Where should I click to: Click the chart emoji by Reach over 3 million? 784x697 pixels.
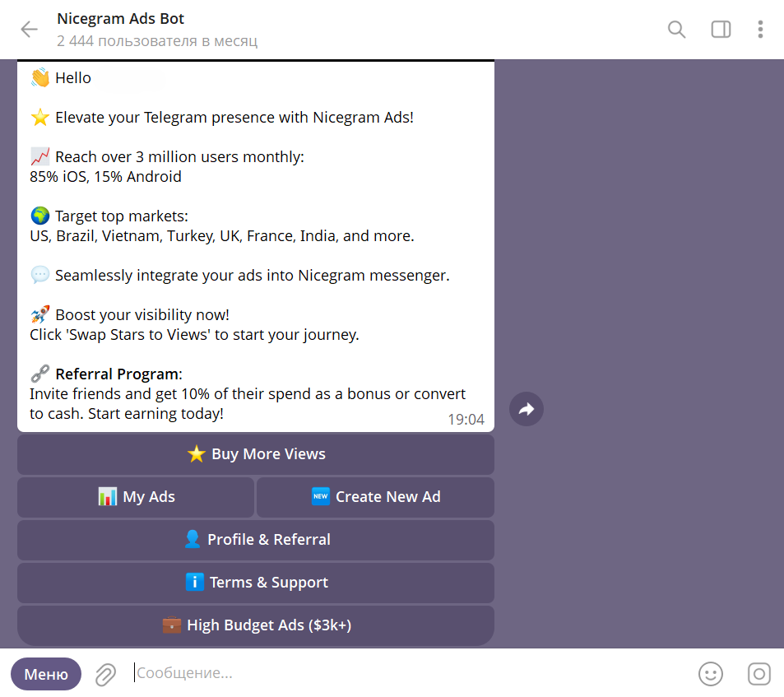(40, 157)
